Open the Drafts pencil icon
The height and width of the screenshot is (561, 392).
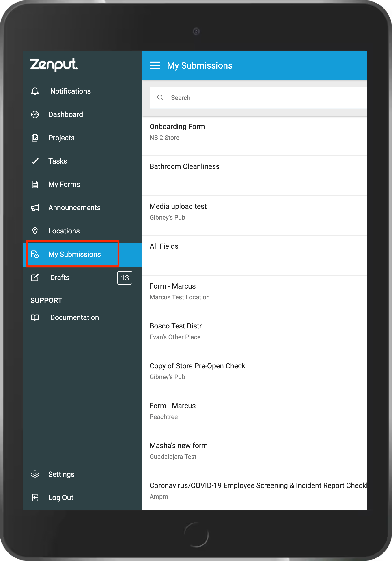[35, 277]
